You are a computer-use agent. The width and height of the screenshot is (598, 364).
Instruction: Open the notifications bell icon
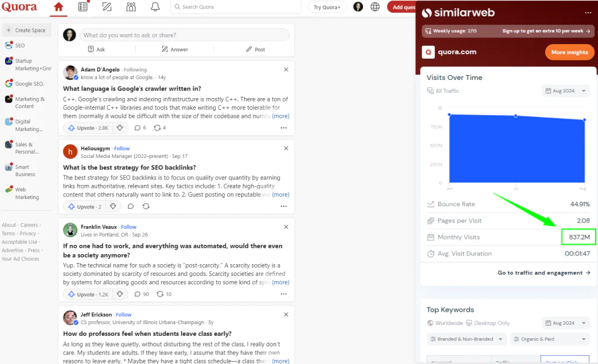point(155,7)
